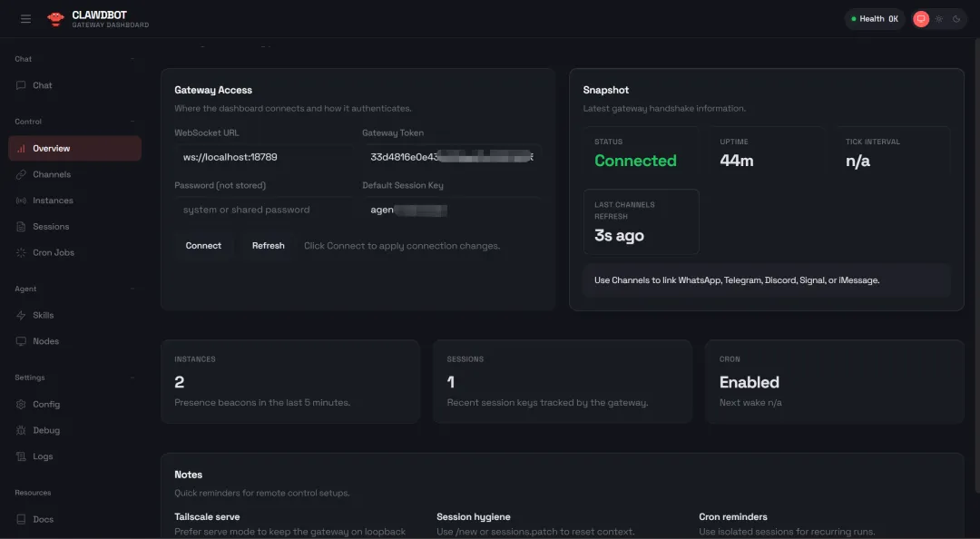980x539 pixels.
Task: Click the Sessions count card
Action: [563, 381]
